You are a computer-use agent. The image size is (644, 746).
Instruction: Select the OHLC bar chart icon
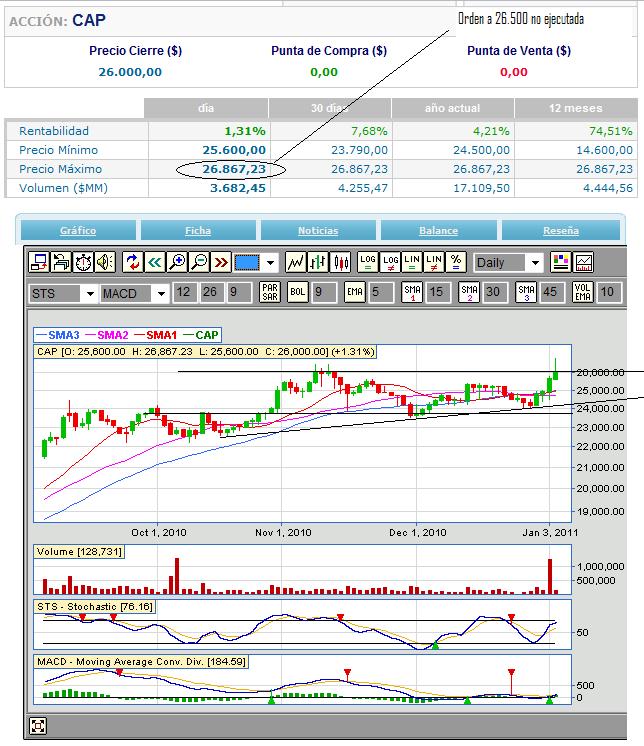(x=318, y=262)
